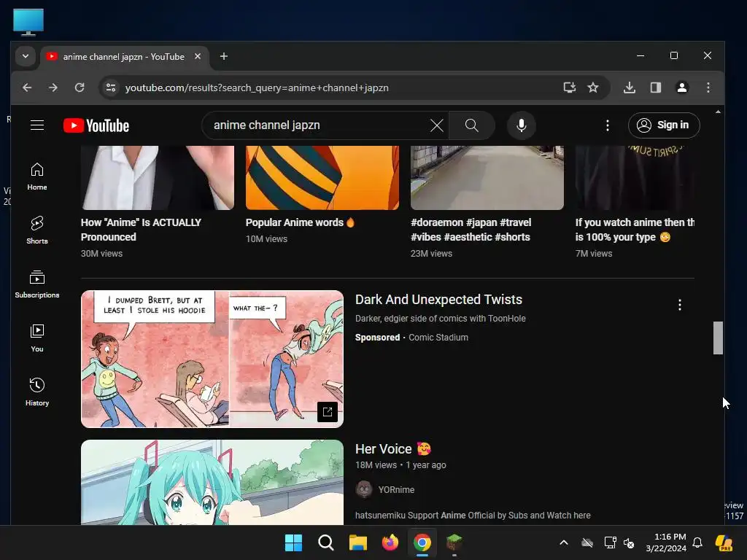Open the network display tray icon
Screen dimensions: 747x560
610,542
